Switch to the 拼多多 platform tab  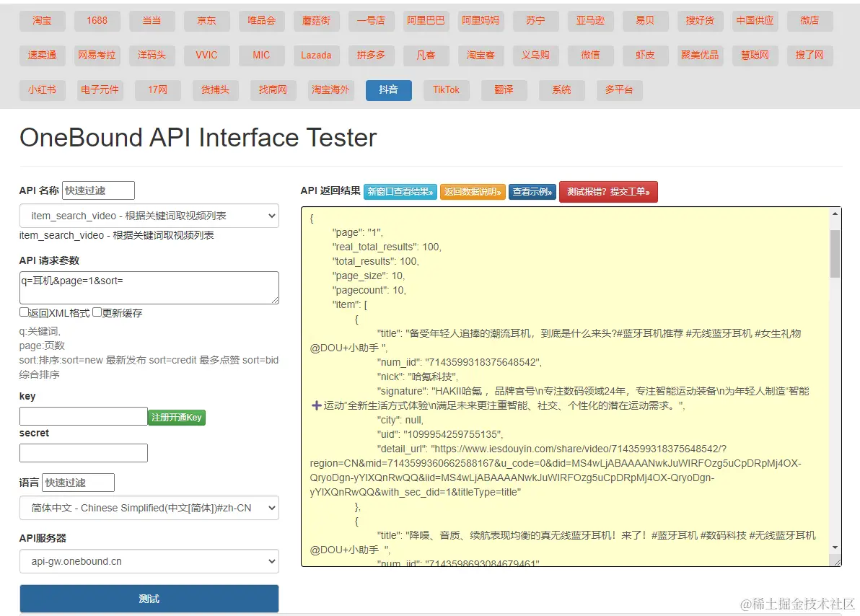click(372, 56)
